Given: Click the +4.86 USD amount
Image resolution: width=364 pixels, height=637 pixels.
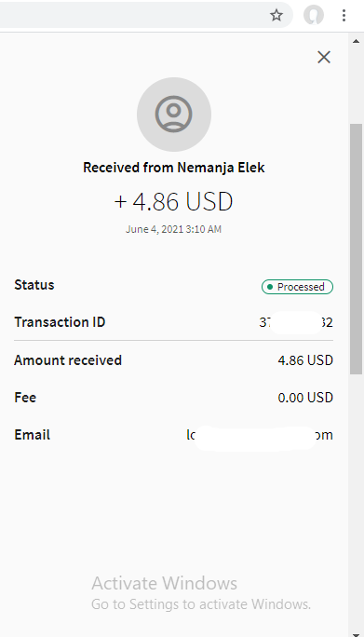Looking at the screenshot, I should click(174, 201).
